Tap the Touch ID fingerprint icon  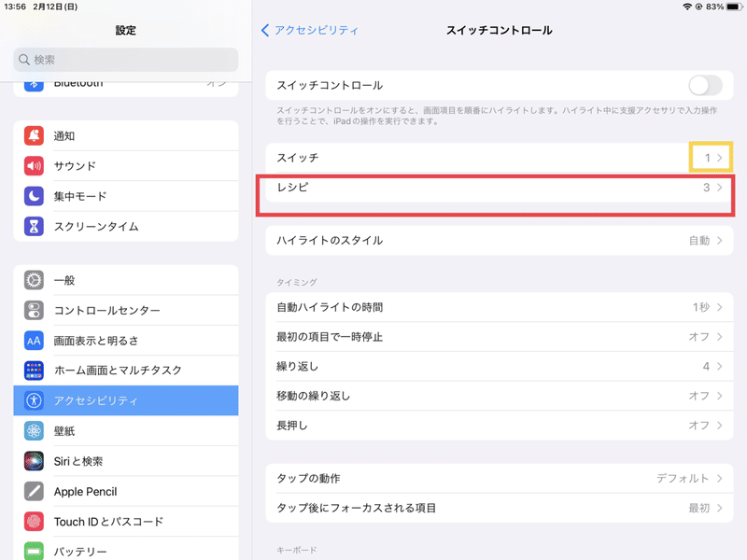tap(35, 522)
